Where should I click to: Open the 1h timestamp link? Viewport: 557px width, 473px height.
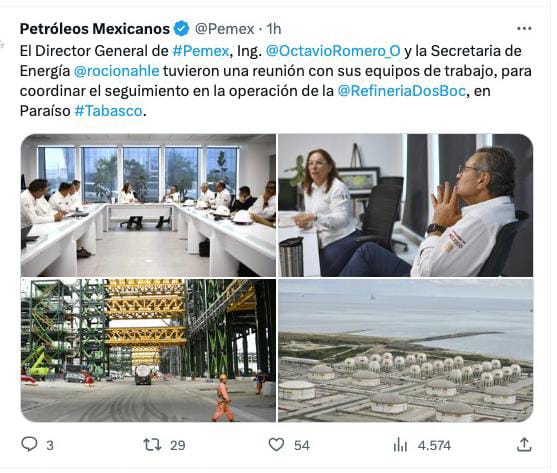[x=274, y=29]
